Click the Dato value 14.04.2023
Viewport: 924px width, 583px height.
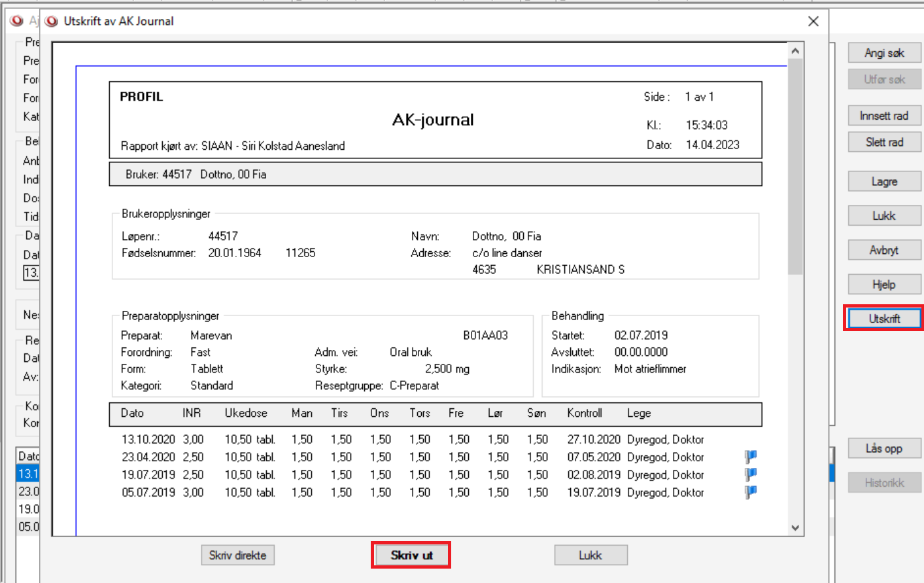712,145
